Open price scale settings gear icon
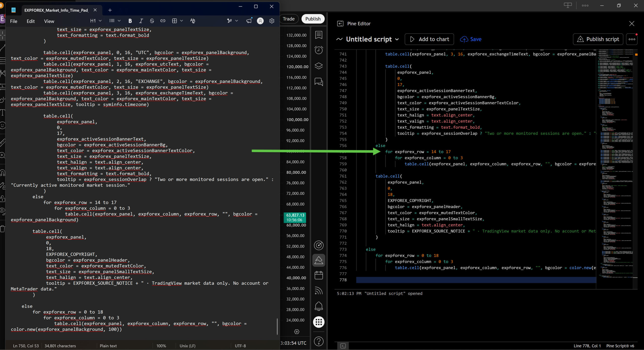 297,332
